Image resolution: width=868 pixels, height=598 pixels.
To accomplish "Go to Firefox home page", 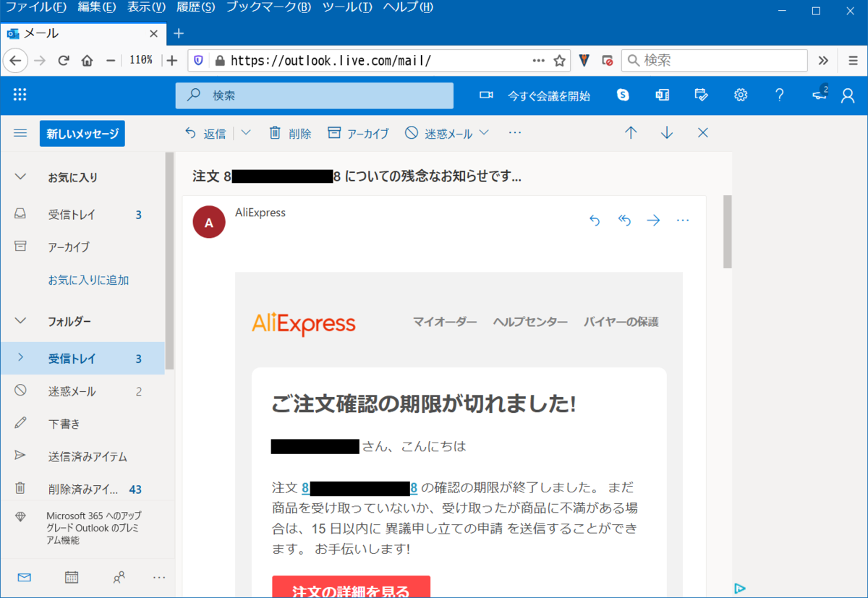I will coord(88,61).
